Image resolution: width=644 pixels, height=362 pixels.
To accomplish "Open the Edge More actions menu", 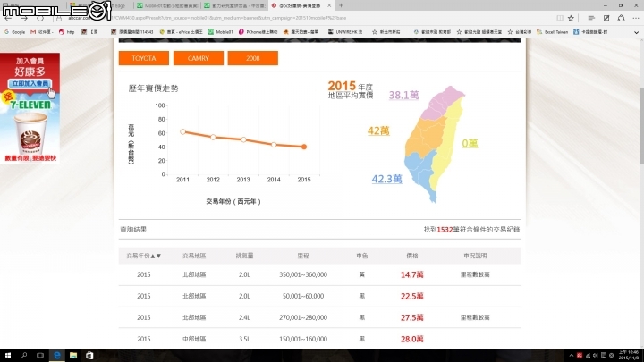I will point(636,18).
